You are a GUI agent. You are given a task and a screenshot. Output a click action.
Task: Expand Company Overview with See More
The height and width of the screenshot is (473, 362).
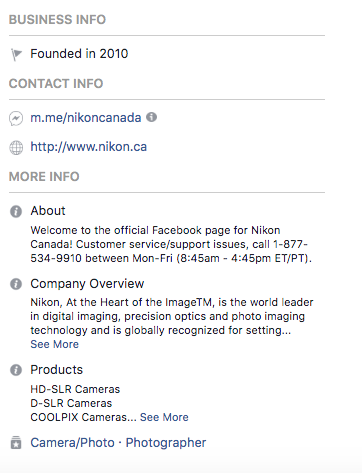pyautogui.click(x=55, y=344)
